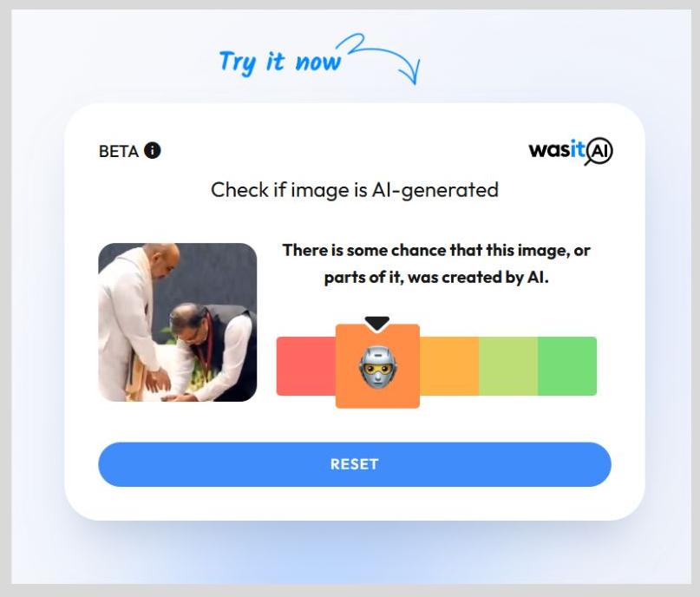Click the dark green scale segment
Viewport: 700px width, 597px height.
click(x=567, y=366)
